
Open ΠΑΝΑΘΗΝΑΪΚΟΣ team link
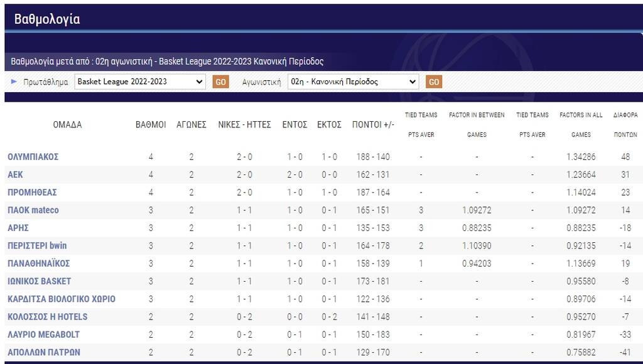click(38, 264)
